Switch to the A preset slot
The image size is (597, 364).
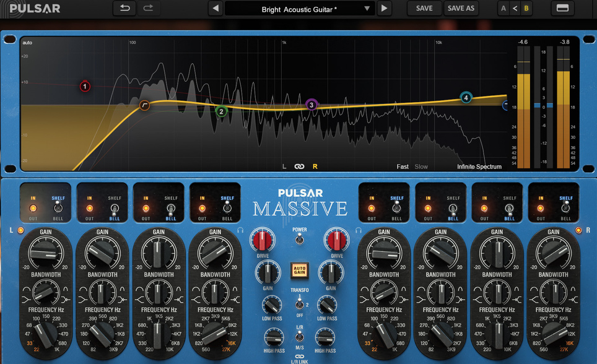(x=503, y=9)
